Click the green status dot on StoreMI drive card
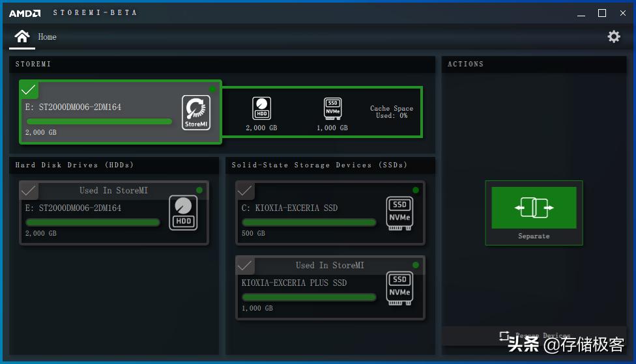This screenshot has height=364, width=636. click(212, 89)
